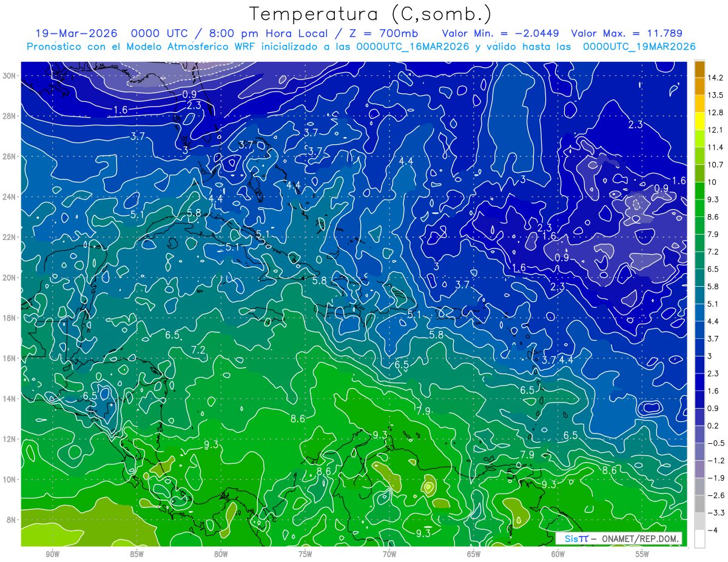Image resolution: width=728 pixels, height=562 pixels.
Task: Click the '10N' latitude axis label
Action: pyautogui.click(x=9, y=480)
